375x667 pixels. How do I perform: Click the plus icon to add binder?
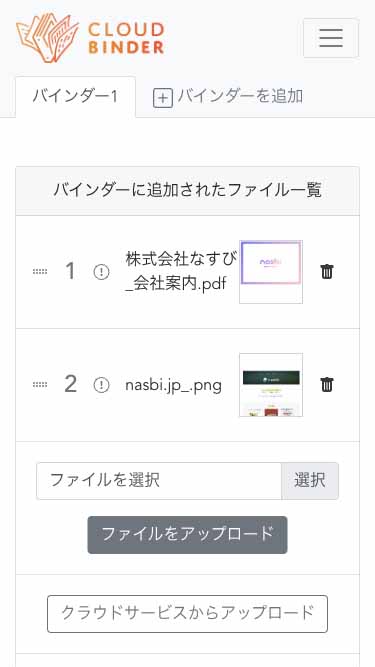162,98
